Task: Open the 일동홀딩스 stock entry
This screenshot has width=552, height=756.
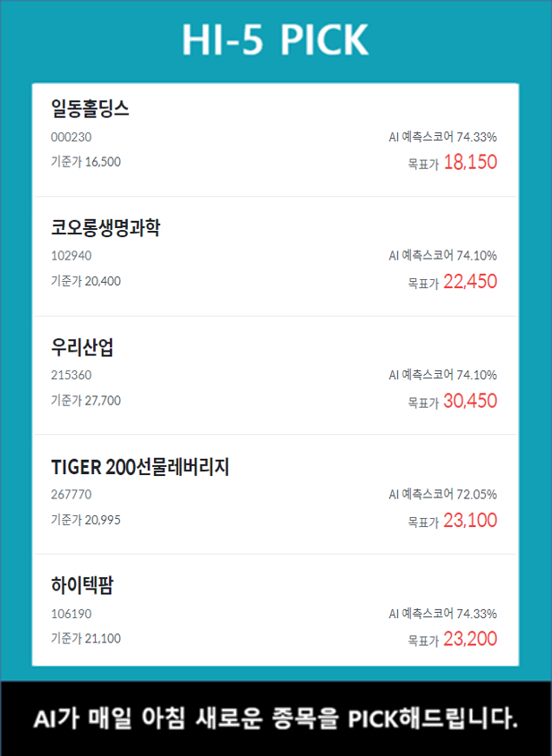Action: click(91, 109)
